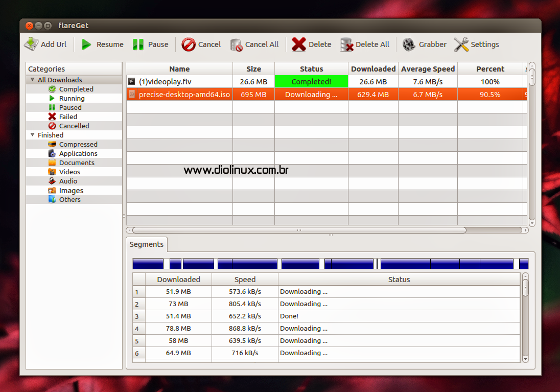Click the Delete All icon
The width and height of the screenshot is (560, 392).
coord(345,44)
